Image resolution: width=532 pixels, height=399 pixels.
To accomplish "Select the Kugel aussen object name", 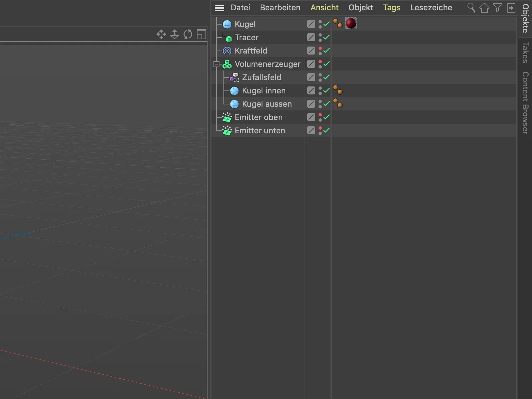I will click(x=267, y=104).
